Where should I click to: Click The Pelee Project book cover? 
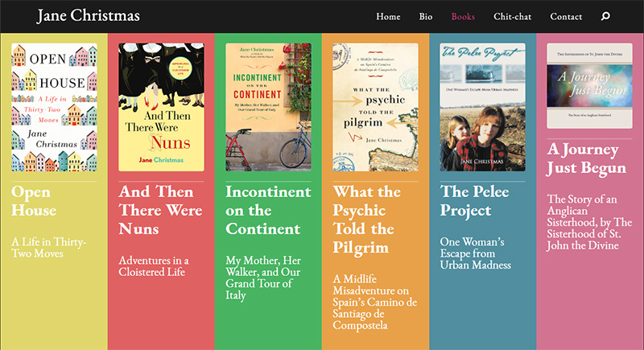(482, 107)
